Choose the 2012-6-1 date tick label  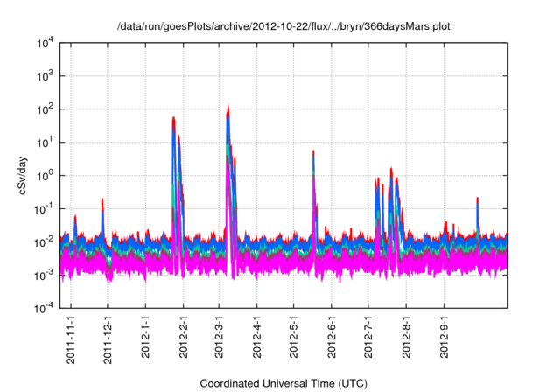[x=332, y=337]
